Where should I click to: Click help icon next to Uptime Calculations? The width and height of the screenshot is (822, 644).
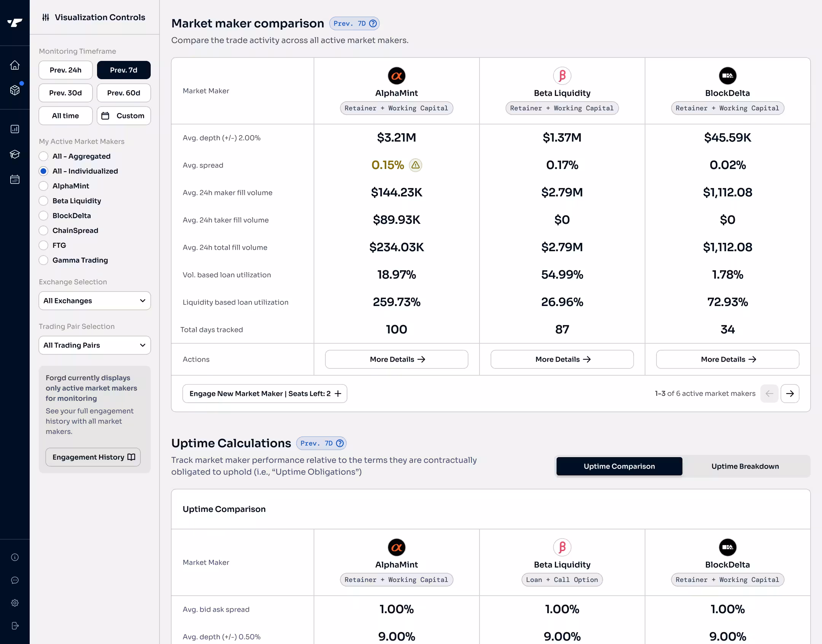pos(340,443)
